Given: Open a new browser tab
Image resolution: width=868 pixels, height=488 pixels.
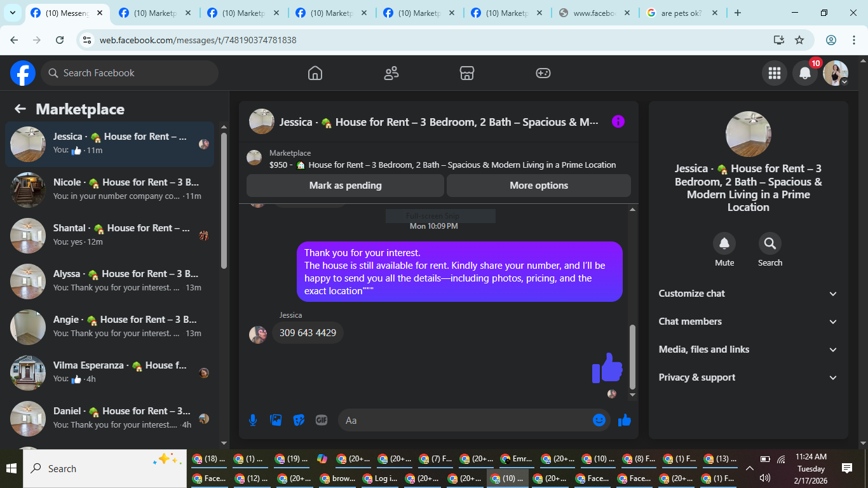Looking at the screenshot, I should [x=738, y=13].
